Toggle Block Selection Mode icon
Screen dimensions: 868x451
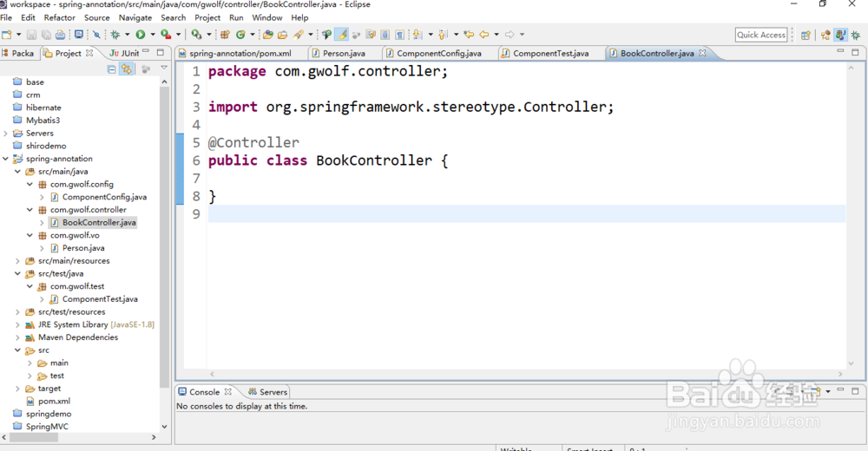coord(385,35)
